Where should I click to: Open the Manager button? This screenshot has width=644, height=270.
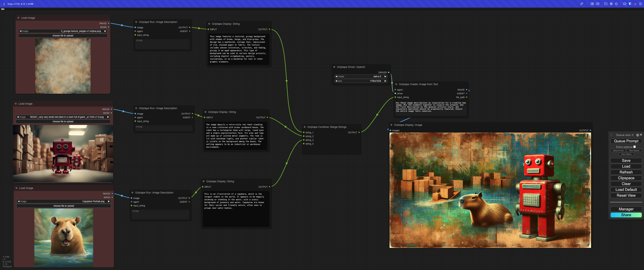click(626, 209)
